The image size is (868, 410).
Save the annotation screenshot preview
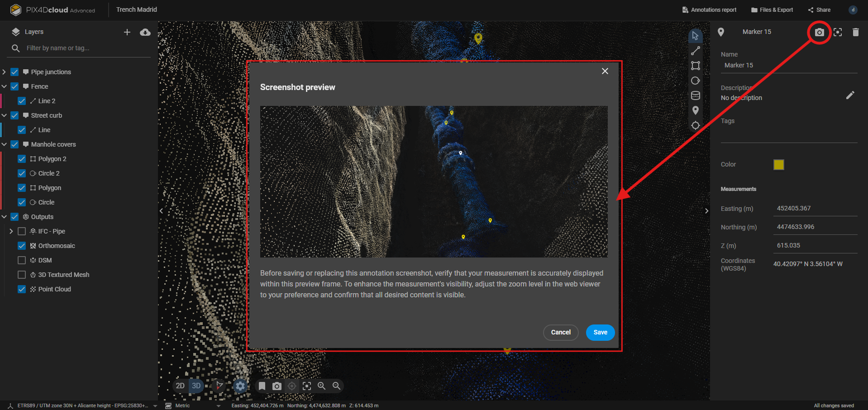pos(600,332)
